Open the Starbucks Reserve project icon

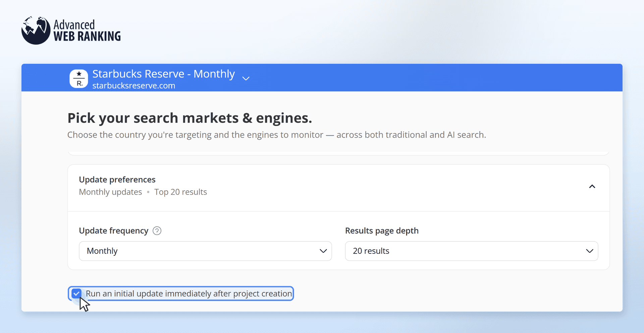(79, 79)
